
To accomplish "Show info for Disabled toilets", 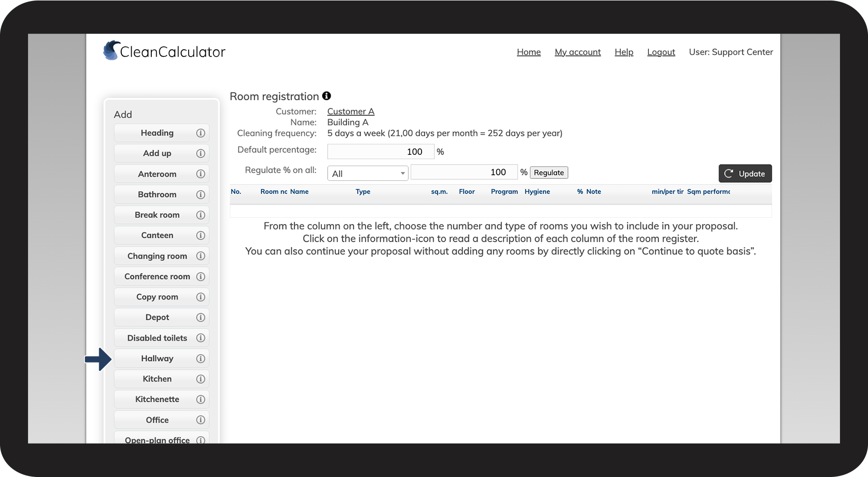I will [x=200, y=338].
